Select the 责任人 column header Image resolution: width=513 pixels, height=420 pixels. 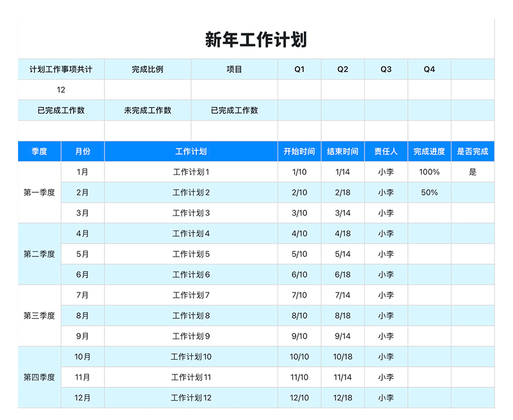pyautogui.click(x=386, y=151)
